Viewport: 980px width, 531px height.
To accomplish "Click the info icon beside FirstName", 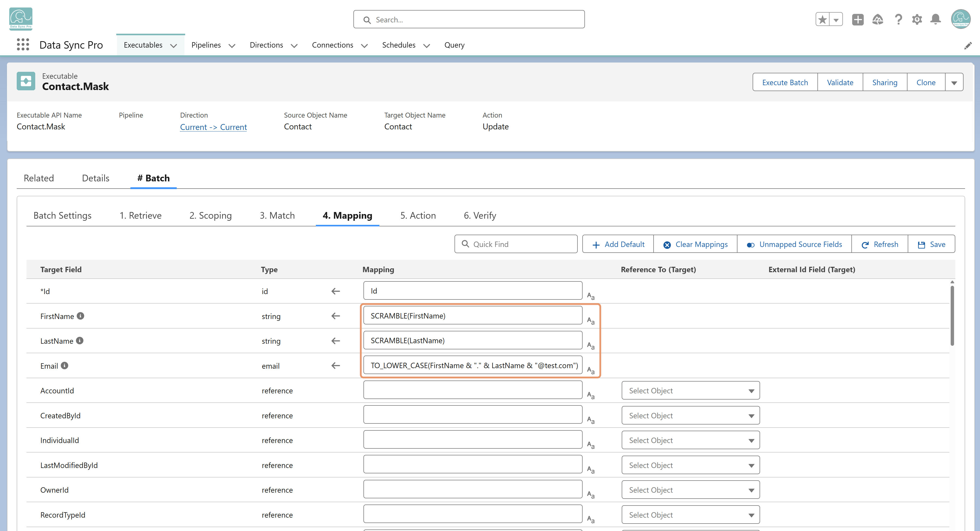I will coord(80,316).
